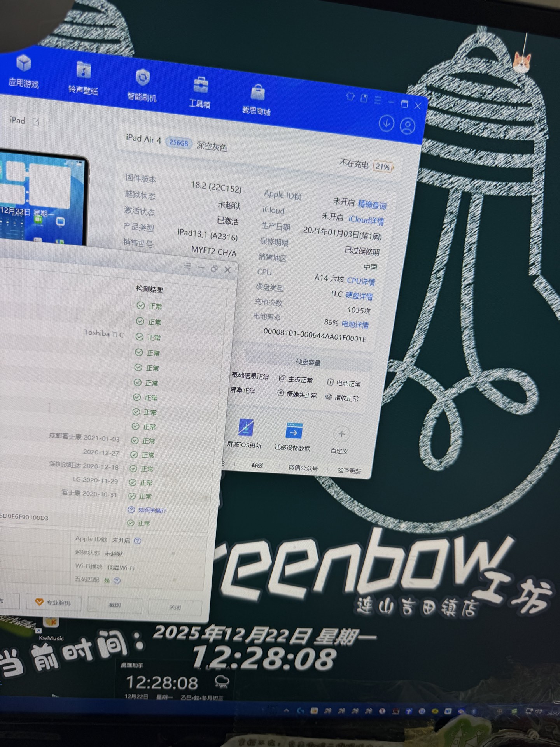
Task: Click the skin theme shirt icon
Action: (x=350, y=97)
